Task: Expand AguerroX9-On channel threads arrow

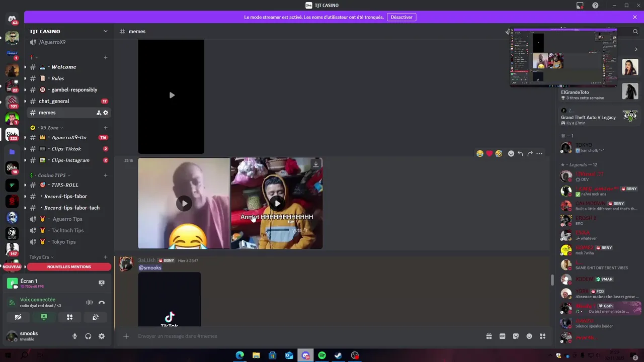Action: 25,137
